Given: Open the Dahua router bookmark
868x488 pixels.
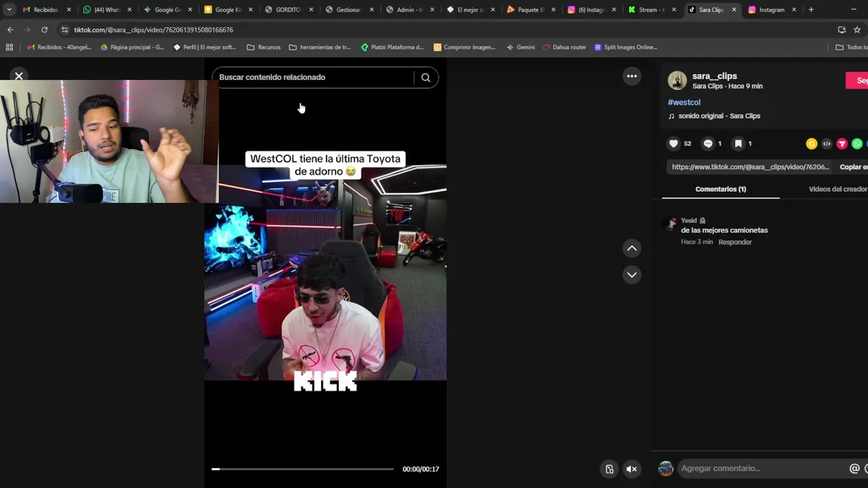Looking at the screenshot, I should tap(564, 47).
